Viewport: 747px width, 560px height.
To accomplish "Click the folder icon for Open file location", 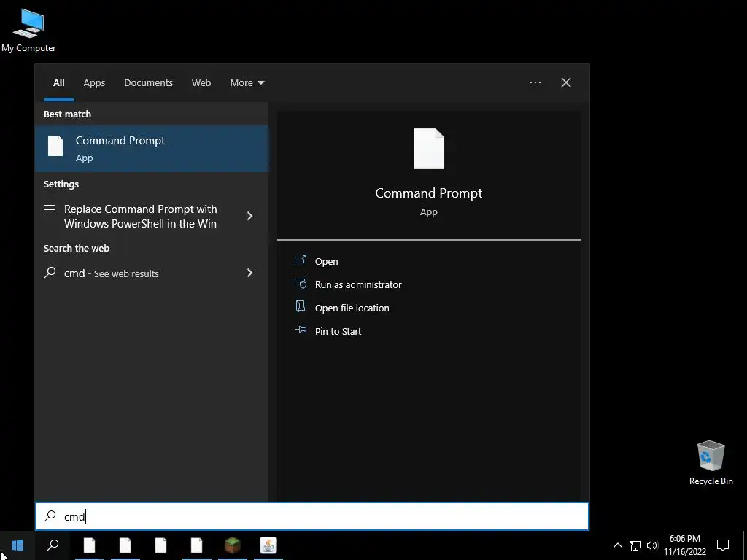I will click(x=300, y=306).
